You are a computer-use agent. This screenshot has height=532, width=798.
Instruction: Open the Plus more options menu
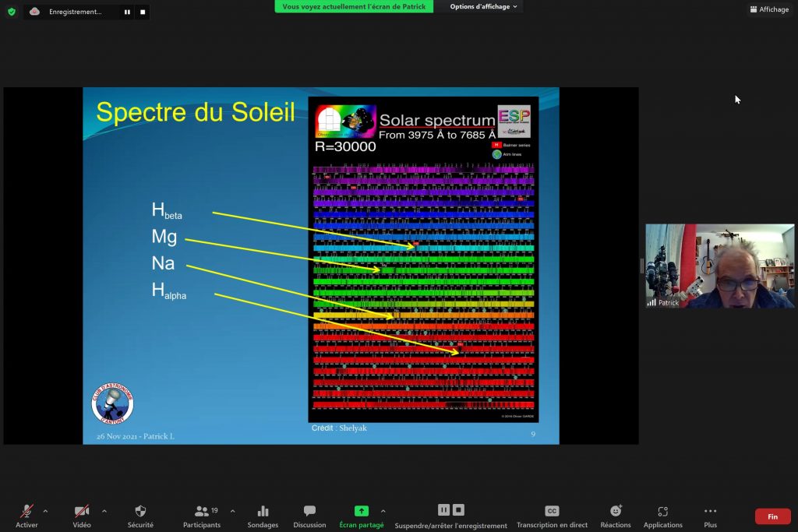711,516
